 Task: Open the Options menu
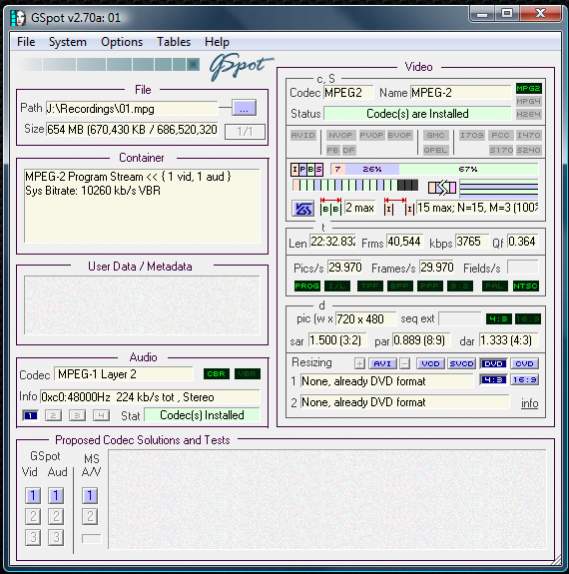click(122, 42)
